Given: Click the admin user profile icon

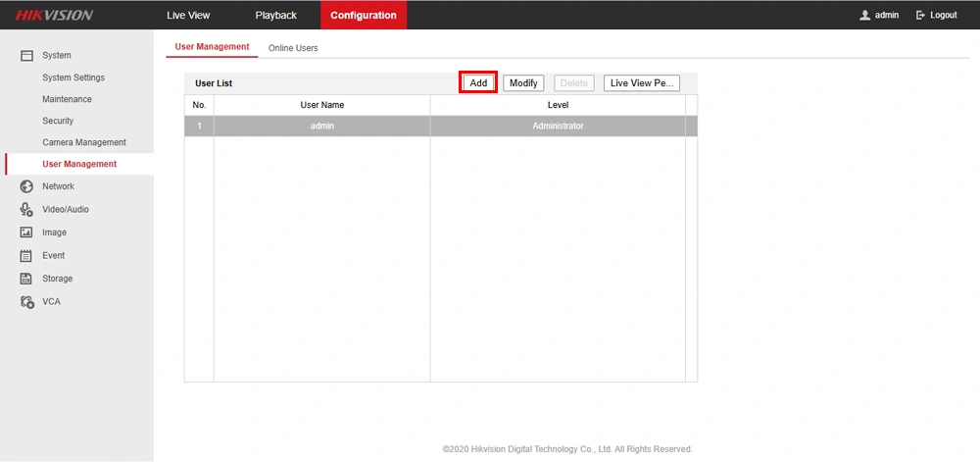Looking at the screenshot, I should pyautogui.click(x=864, y=16).
